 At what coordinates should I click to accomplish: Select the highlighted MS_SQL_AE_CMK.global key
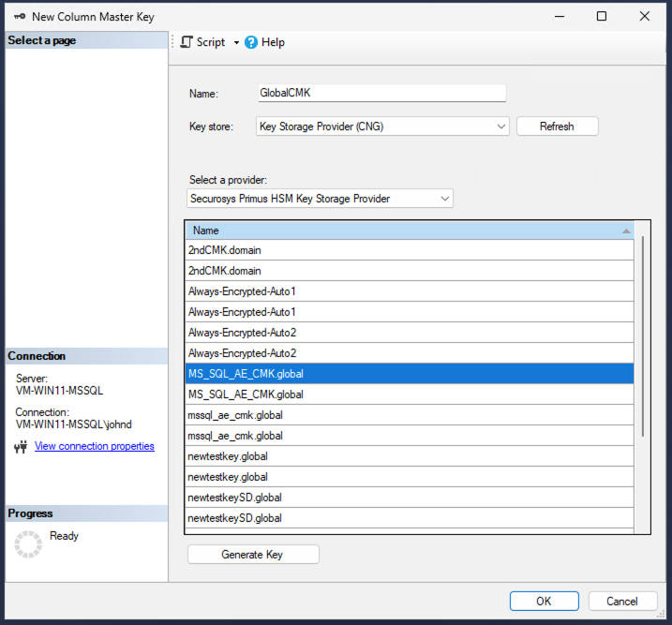[409, 374]
